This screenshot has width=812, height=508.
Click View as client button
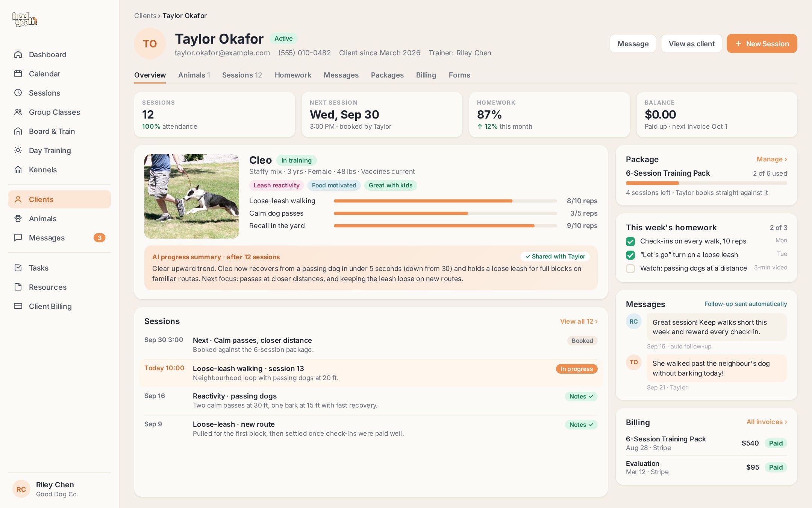coord(692,44)
